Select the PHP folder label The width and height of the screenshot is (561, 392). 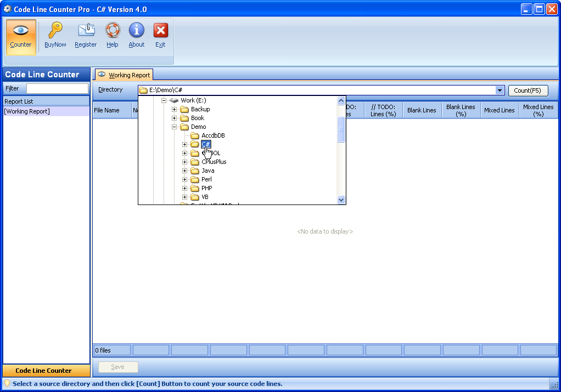coord(207,188)
